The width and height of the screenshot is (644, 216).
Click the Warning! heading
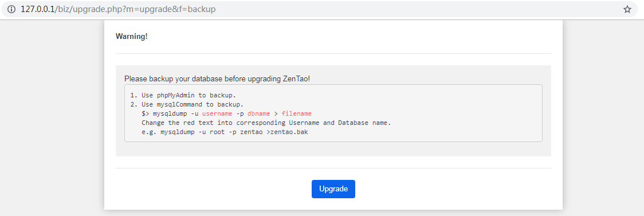click(x=131, y=36)
